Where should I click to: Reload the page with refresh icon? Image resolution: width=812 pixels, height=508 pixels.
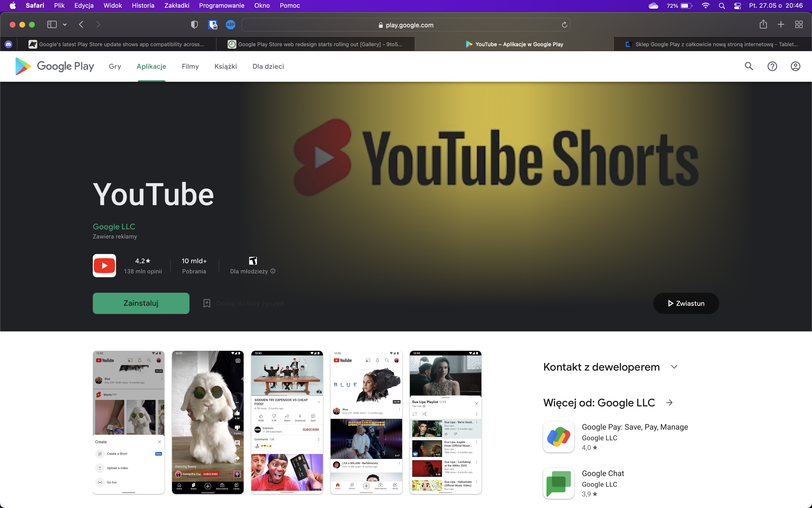(x=564, y=25)
